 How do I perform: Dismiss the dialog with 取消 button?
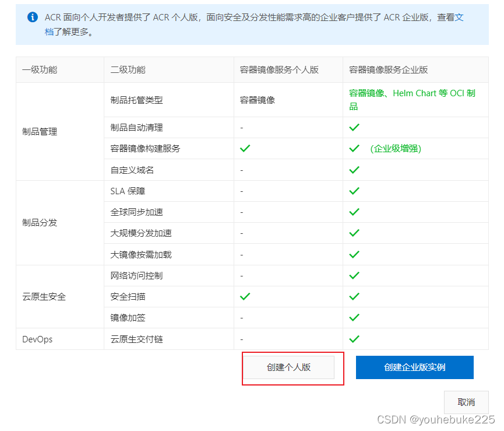(x=466, y=402)
